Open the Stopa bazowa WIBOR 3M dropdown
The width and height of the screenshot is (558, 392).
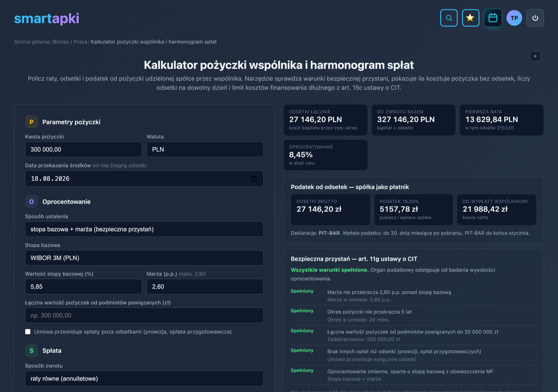pyautogui.click(x=144, y=258)
